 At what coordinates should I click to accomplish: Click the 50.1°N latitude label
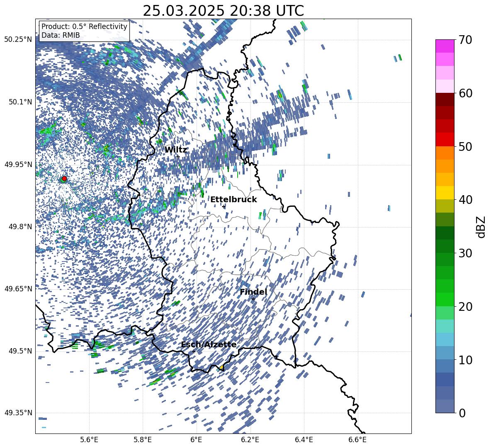(x=20, y=102)
